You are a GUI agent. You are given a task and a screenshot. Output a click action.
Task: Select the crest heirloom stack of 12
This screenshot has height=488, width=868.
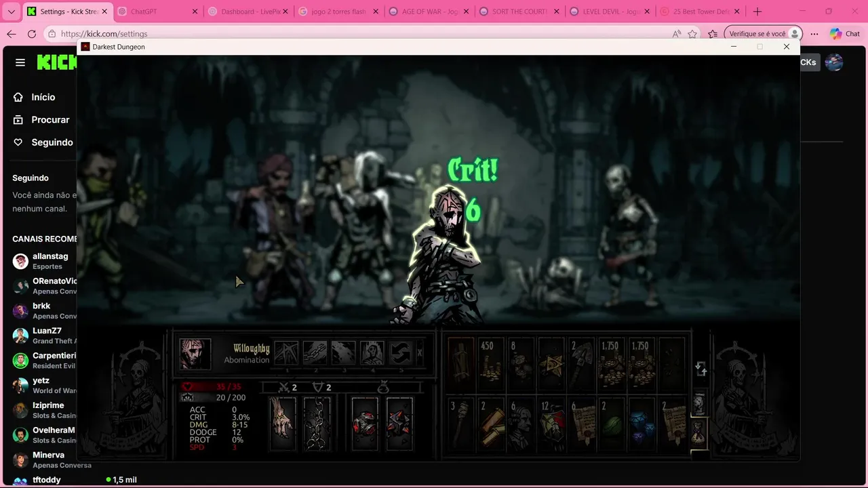coord(551,424)
